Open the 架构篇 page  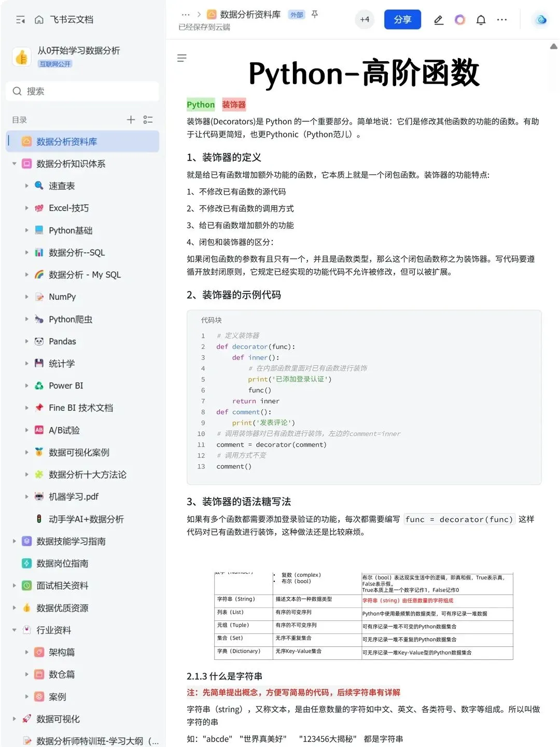(x=62, y=652)
